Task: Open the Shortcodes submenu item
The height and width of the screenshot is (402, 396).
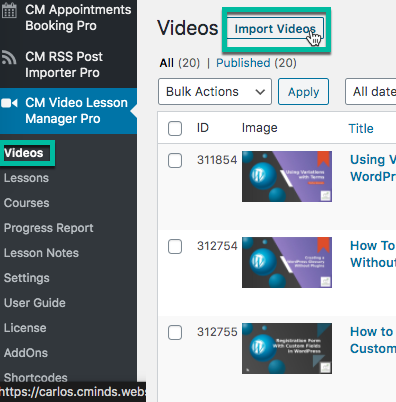Action: click(x=36, y=378)
